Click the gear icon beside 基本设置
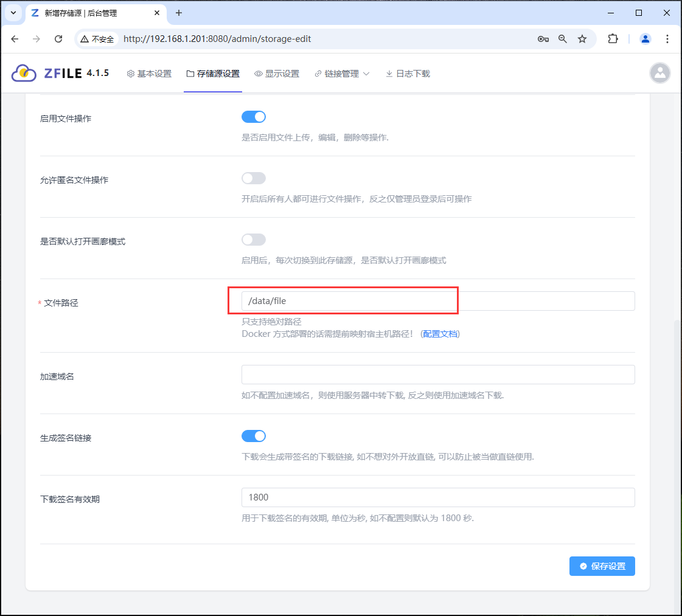 pyautogui.click(x=130, y=73)
